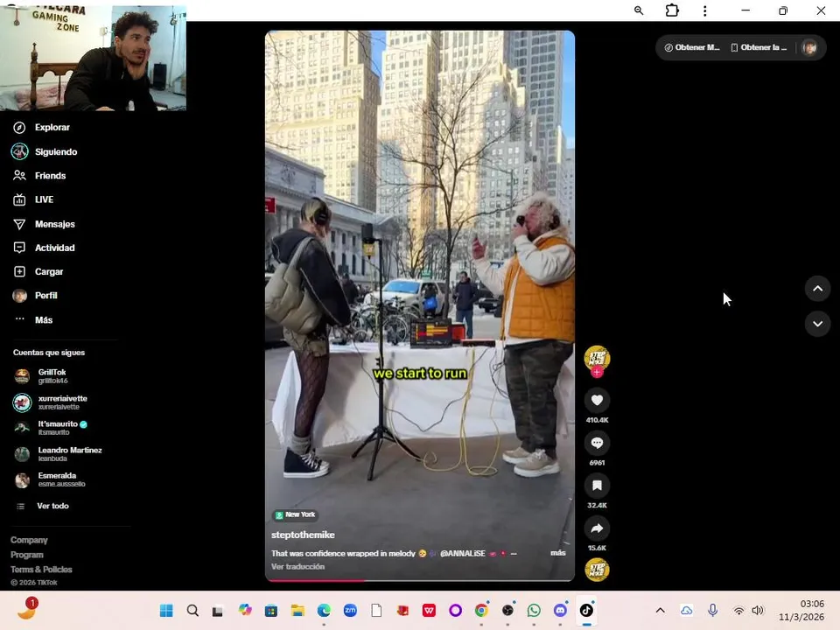Open the profile avatar in top bar
840x630 pixels.
(808, 47)
